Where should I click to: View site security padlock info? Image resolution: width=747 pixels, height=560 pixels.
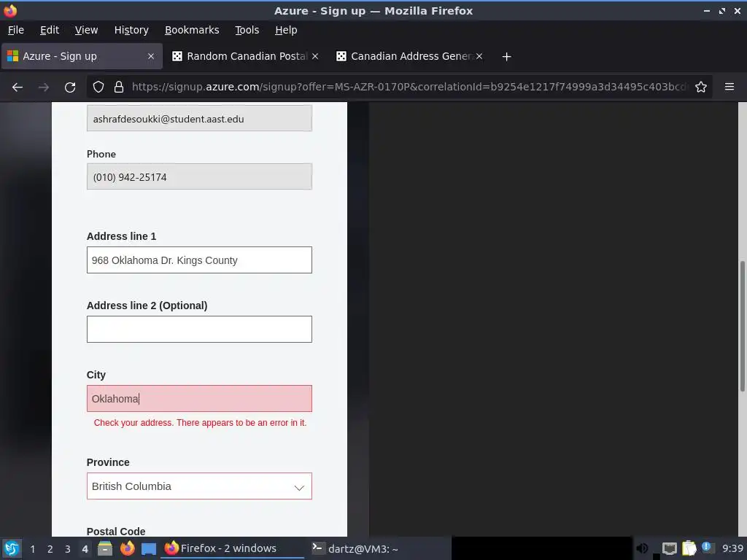tap(119, 87)
